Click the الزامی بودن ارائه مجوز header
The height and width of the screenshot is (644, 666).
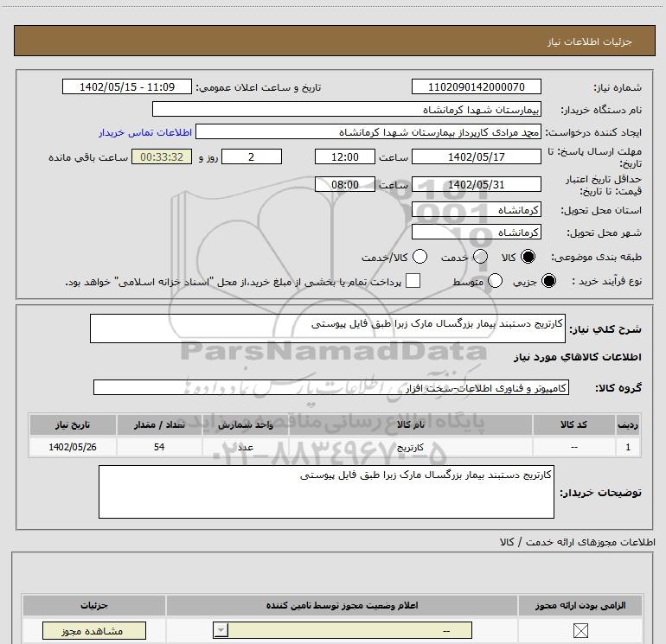click(x=580, y=605)
